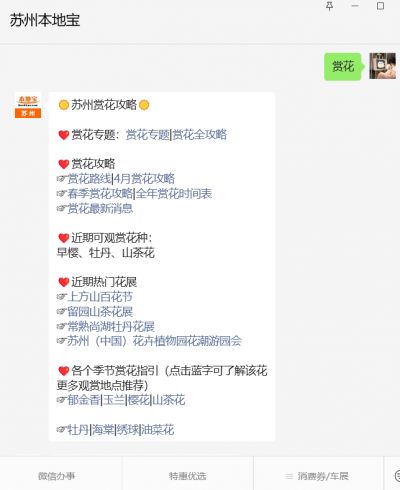Select the 郁金香 flower link
Viewport: 400px width, 490px height.
(84, 400)
